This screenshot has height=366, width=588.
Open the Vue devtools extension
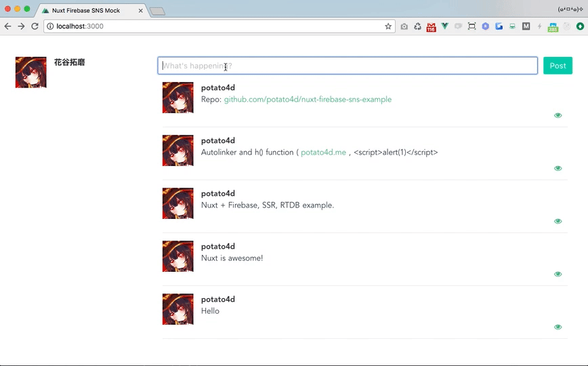click(x=445, y=26)
